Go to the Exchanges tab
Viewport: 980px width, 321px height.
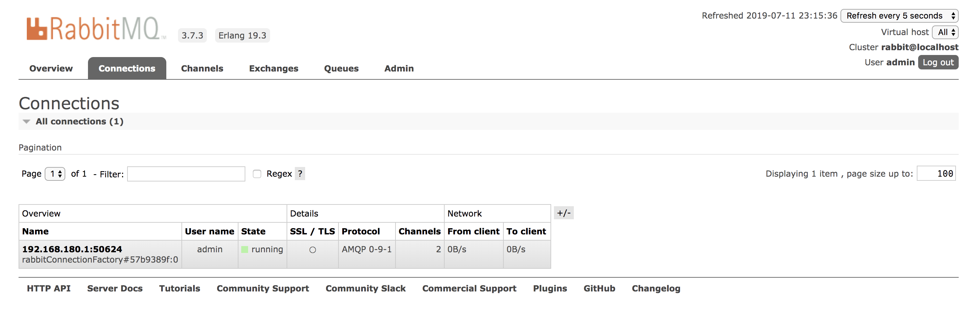pyautogui.click(x=274, y=68)
